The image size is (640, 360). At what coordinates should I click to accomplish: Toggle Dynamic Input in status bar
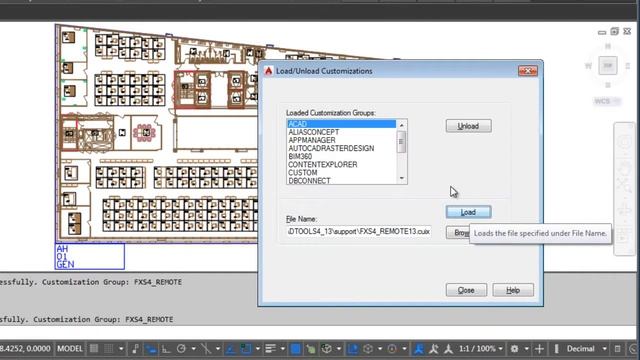[151, 349]
